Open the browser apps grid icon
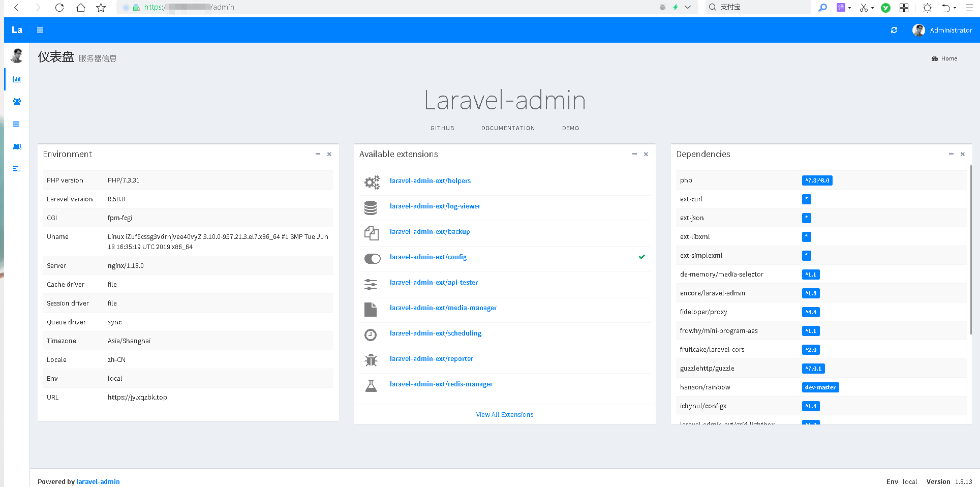The image size is (980, 487). (x=904, y=7)
